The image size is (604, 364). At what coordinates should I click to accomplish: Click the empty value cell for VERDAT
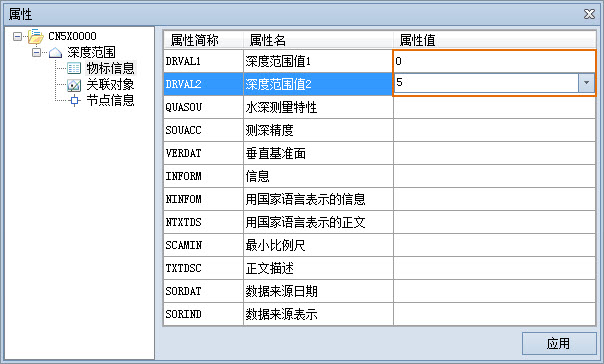coord(494,153)
